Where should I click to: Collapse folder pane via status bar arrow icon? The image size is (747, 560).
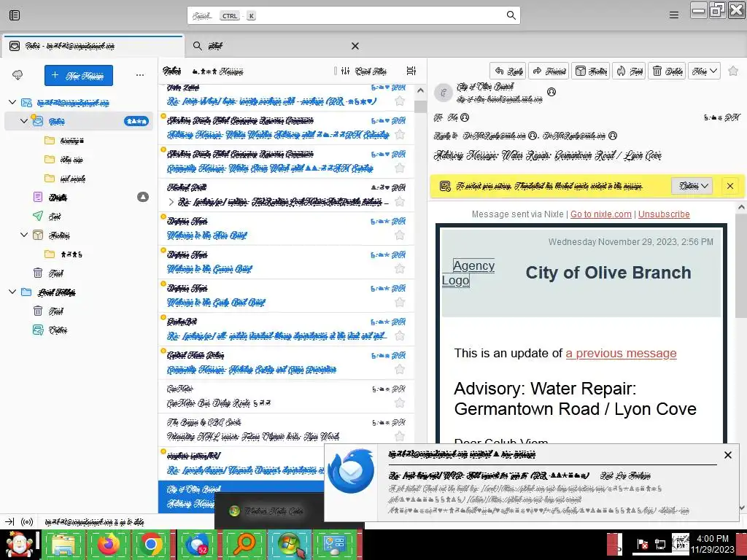9,522
